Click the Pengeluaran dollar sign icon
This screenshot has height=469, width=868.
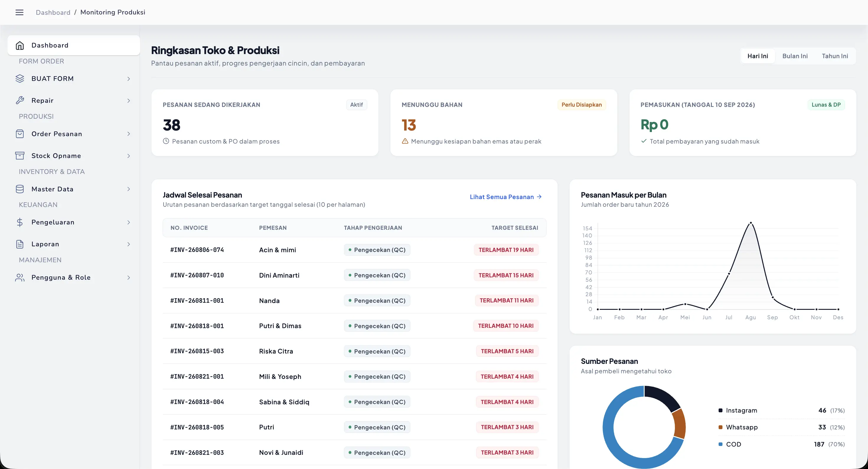click(20, 222)
